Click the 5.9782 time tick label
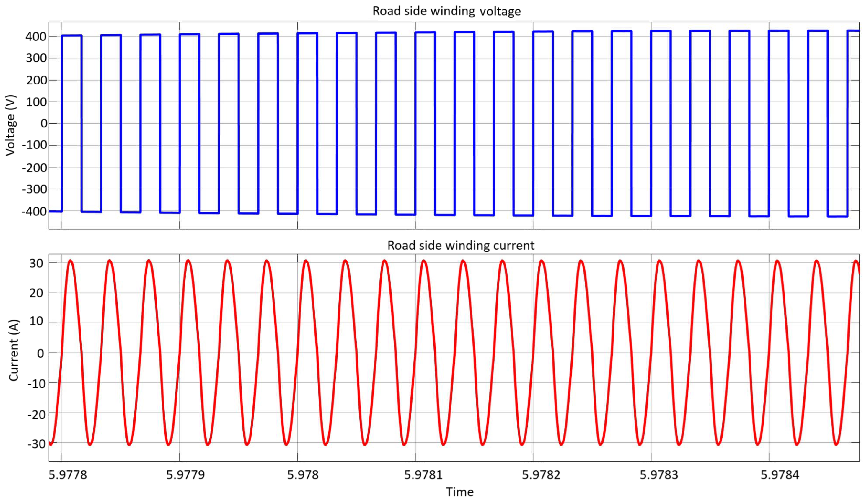This screenshot has width=864, height=504. tap(541, 475)
